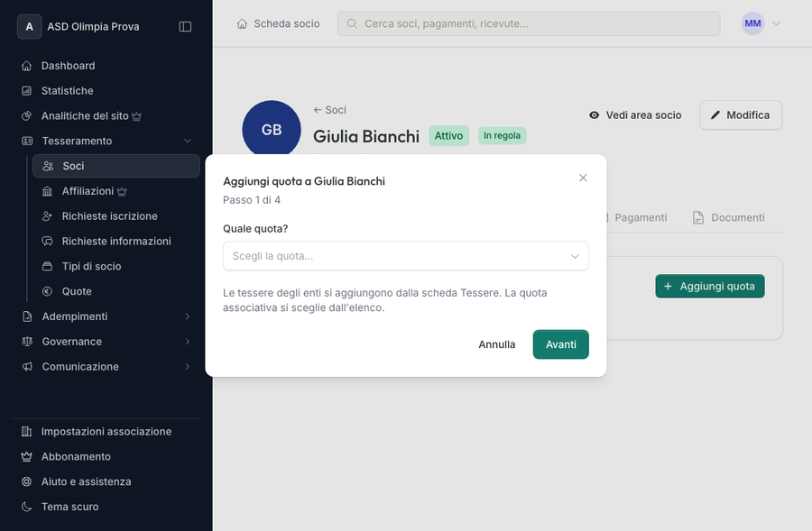Click the In regola badge
Screen dimensions: 812x531
point(502,135)
